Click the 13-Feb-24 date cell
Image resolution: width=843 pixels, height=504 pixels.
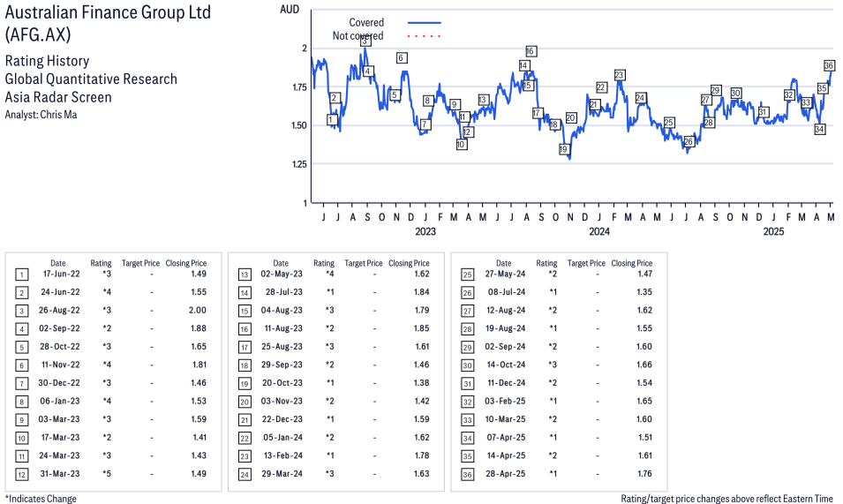tap(283, 455)
